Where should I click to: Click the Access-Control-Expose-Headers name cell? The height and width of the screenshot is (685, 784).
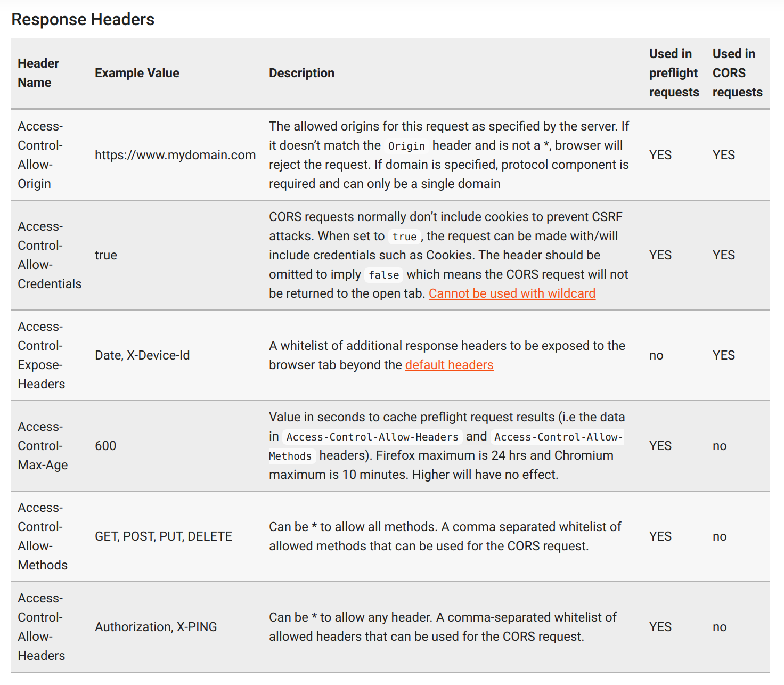pos(42,355)
